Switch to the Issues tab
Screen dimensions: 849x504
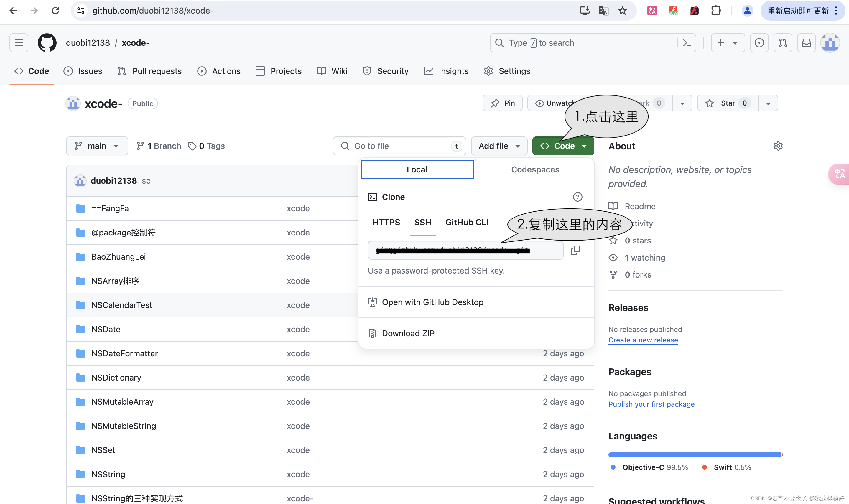83,71
